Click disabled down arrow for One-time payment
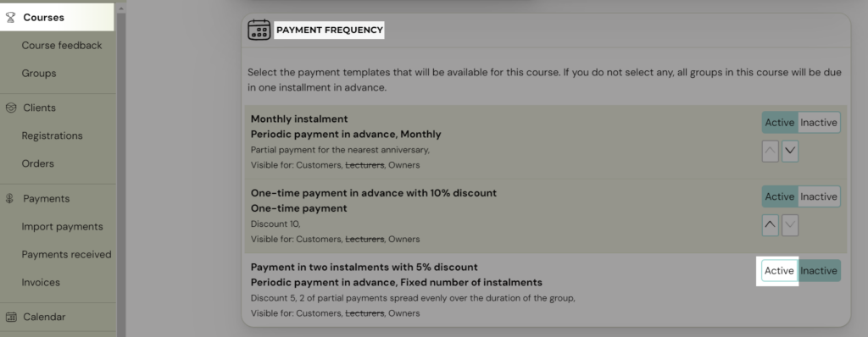868x337 pixels. [790, 225]
